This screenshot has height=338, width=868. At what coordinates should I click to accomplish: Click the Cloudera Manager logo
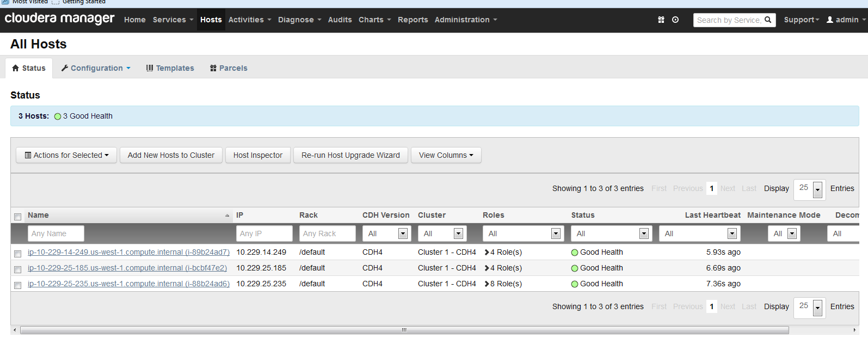pyautogui.click(x=59, y=19)
